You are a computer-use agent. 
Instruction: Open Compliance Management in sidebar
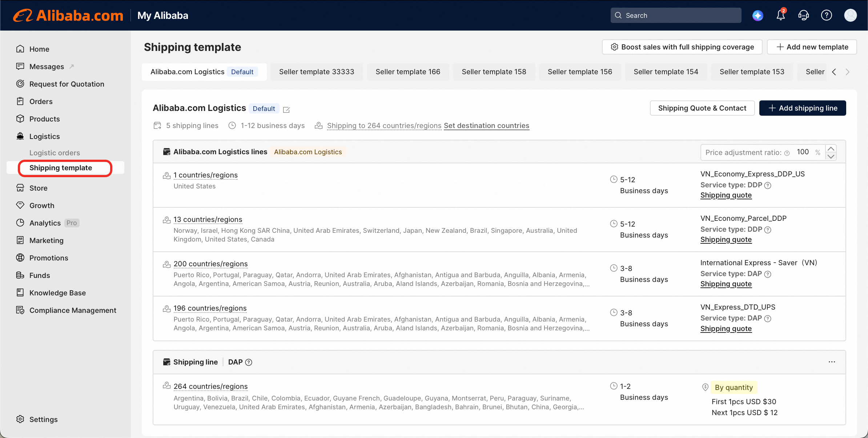point(73,310)
